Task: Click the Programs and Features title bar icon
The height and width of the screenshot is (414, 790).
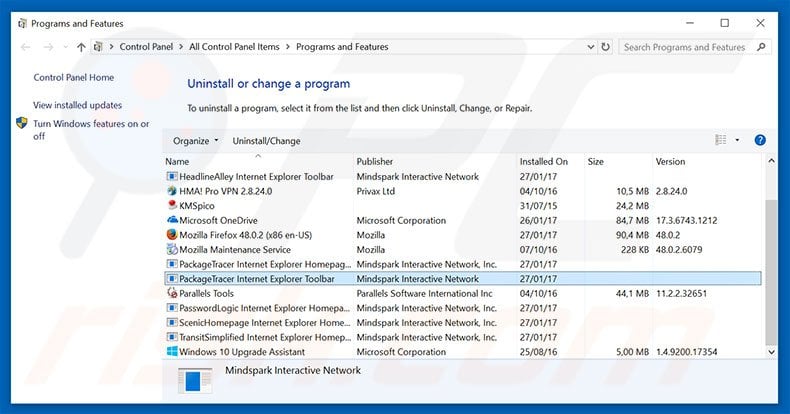Action: click(x=22, y=24)
